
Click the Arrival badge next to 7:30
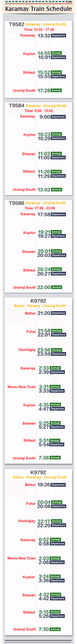[x=55, y=629]
